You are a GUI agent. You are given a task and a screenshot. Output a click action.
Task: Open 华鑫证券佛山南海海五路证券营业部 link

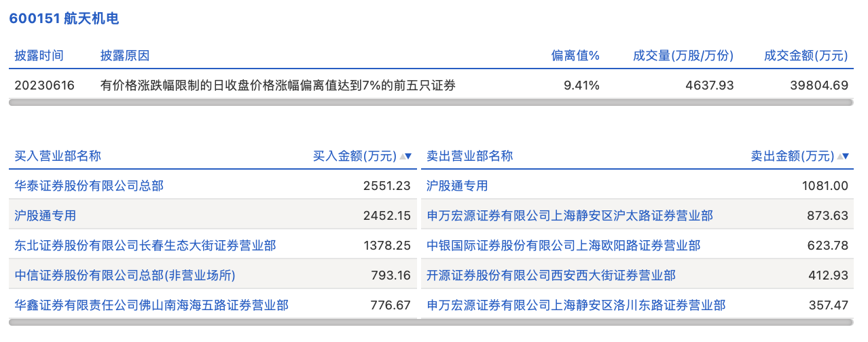click(x=151, y=305)
